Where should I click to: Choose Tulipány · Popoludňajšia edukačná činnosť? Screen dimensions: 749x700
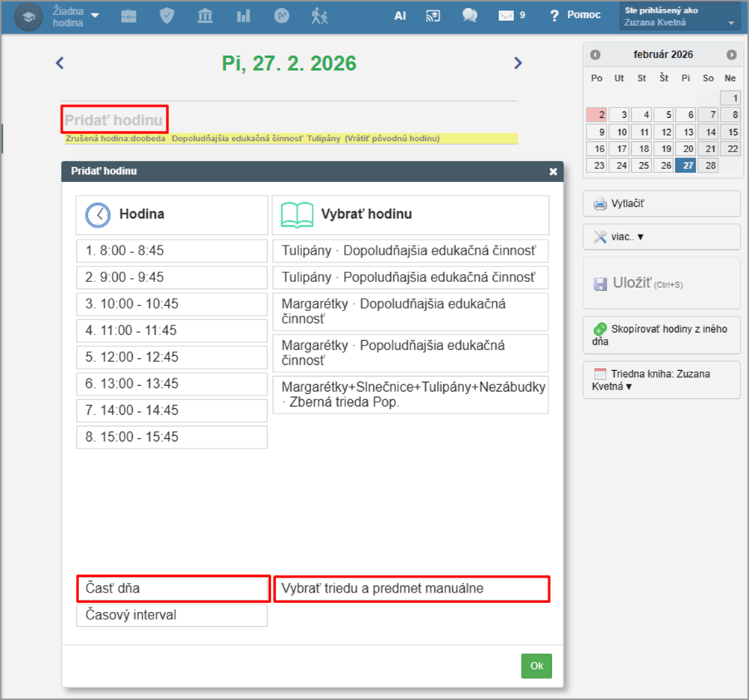tap(410, 278)
